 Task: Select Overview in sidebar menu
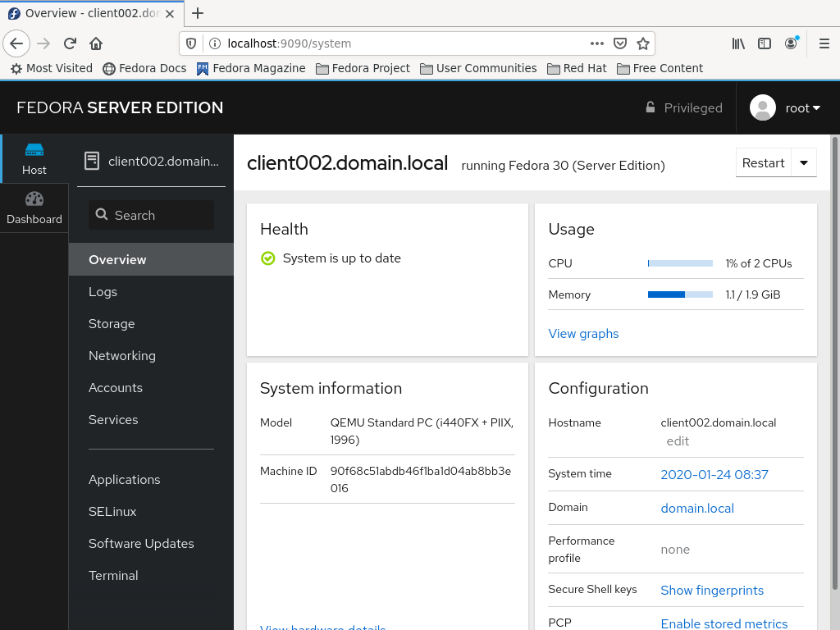click(x=151, y=259)
